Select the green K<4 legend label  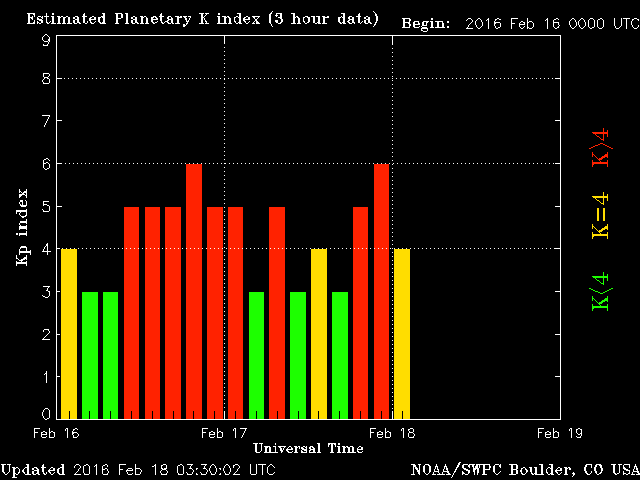600,290
